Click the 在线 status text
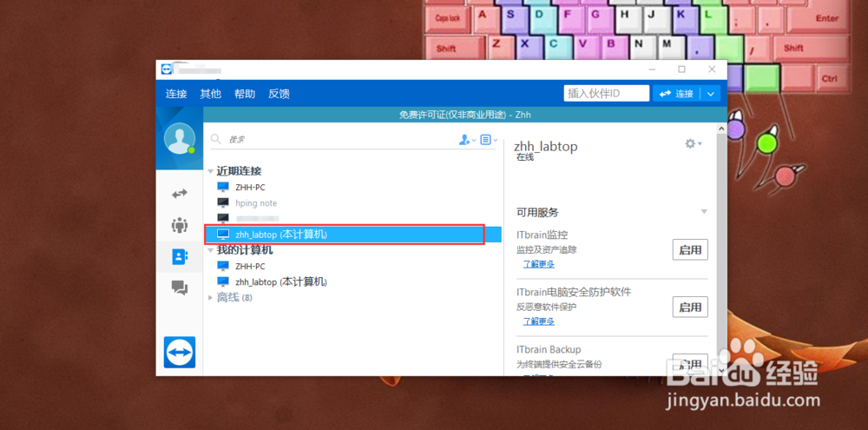868x430 pixels. click(525, 157)
